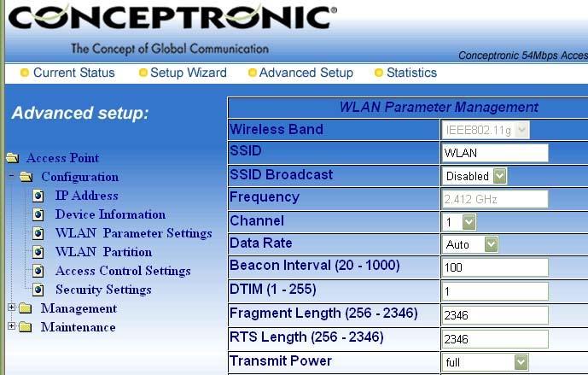The width and height of the screenshot is (588, 375).
Task: Open the Device Information page
Action: pos(110,214)
